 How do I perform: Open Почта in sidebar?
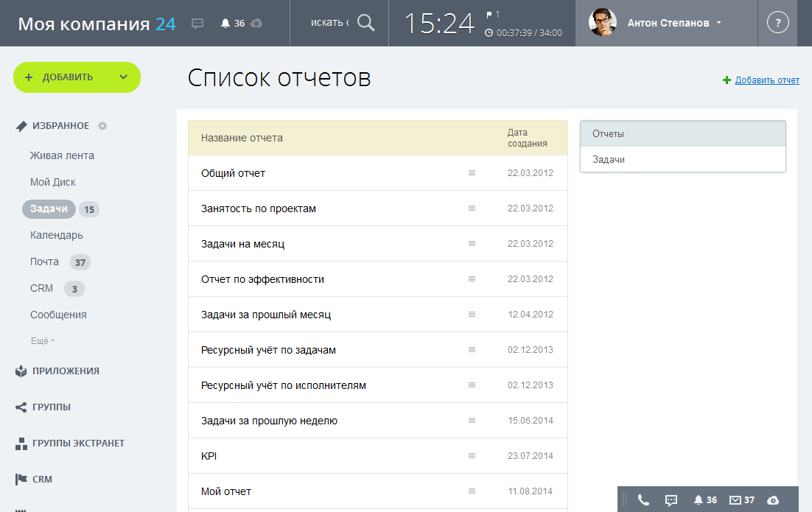[44, 262]
